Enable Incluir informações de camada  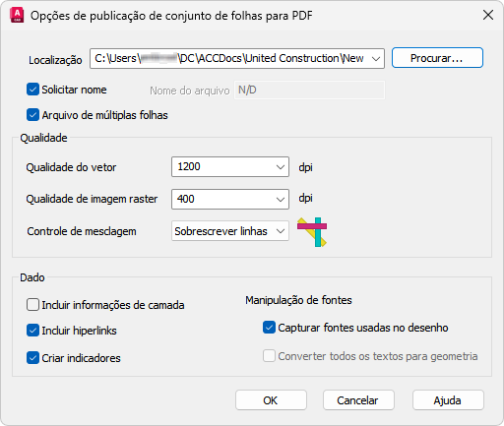click(x=32, y=305)
